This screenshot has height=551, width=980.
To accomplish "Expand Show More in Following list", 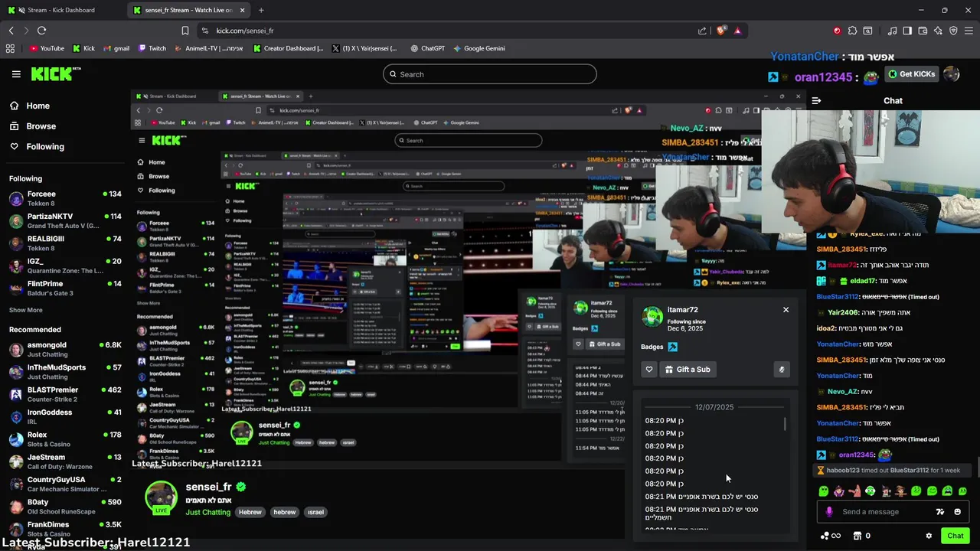I will tap(26, 310).
